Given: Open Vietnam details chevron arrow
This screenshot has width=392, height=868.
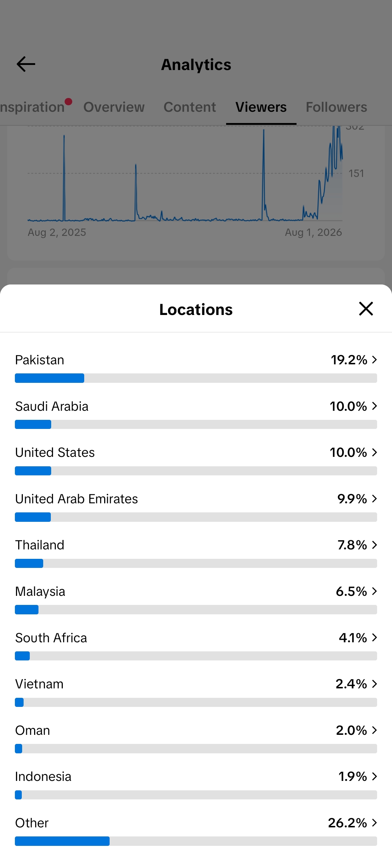Looking at the screenshot, I should (x=375, y=684).
